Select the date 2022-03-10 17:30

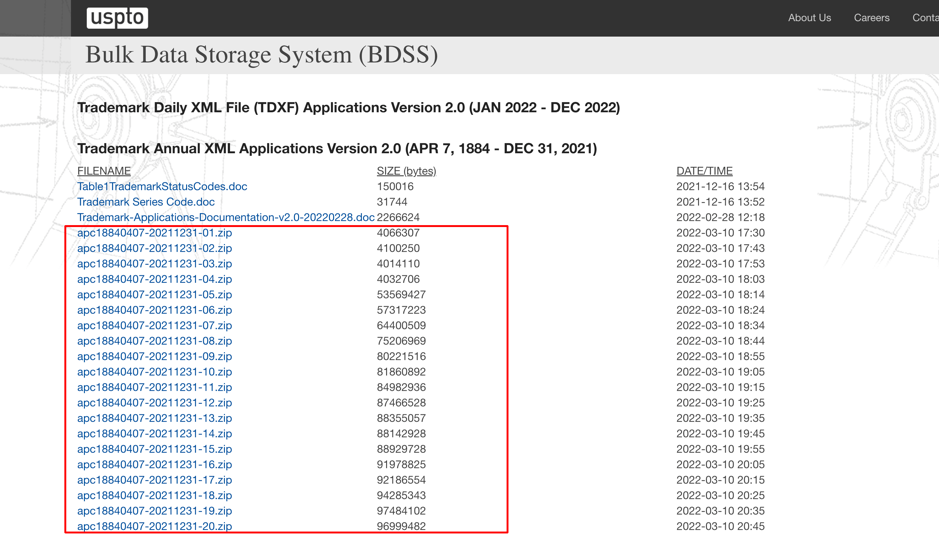click(x=720, y=233)
